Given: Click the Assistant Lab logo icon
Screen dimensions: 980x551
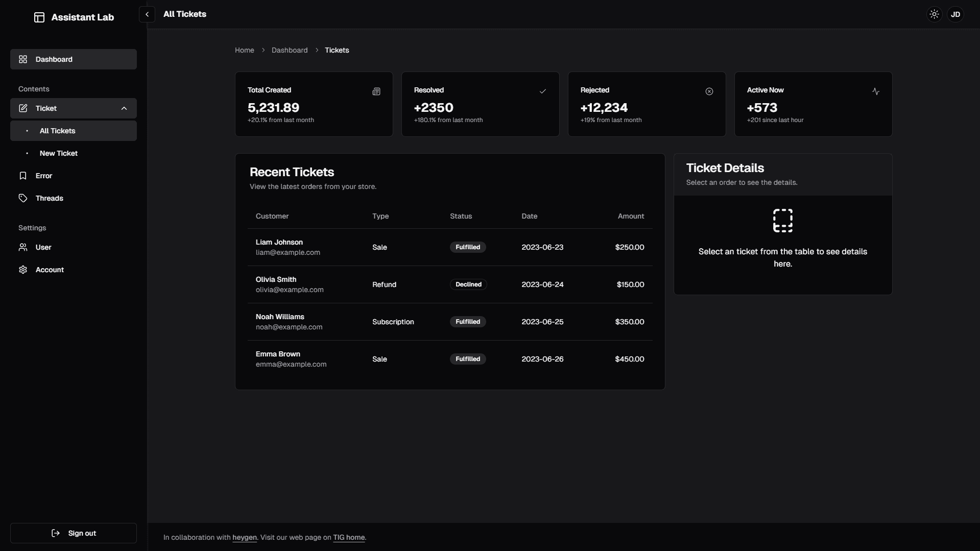Looking at the screenshot, I should [39, 17].
